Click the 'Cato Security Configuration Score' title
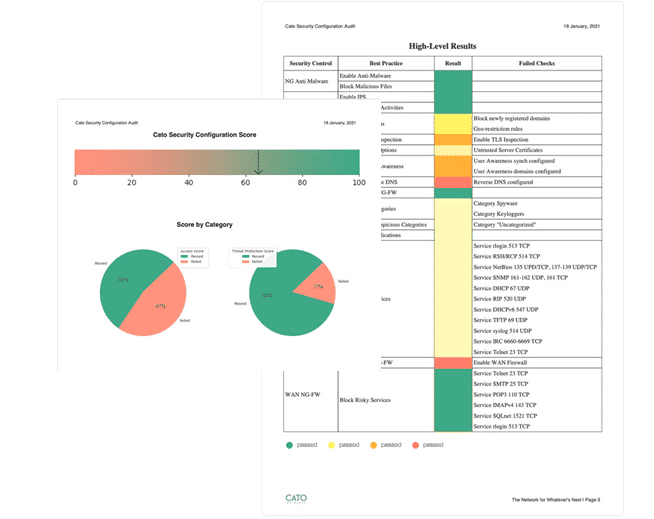Image resolution: width=654 pixels, height=519 pixels. pos(204,135)
